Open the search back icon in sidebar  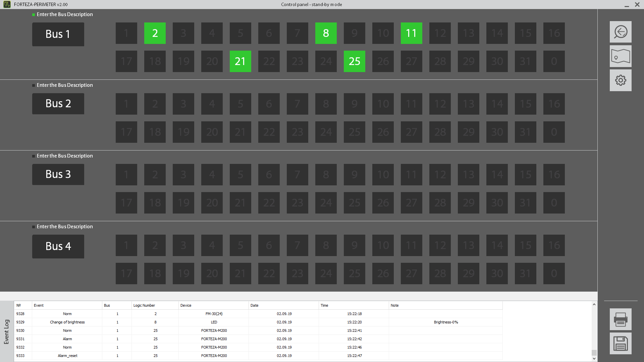(x=621, y=32)
